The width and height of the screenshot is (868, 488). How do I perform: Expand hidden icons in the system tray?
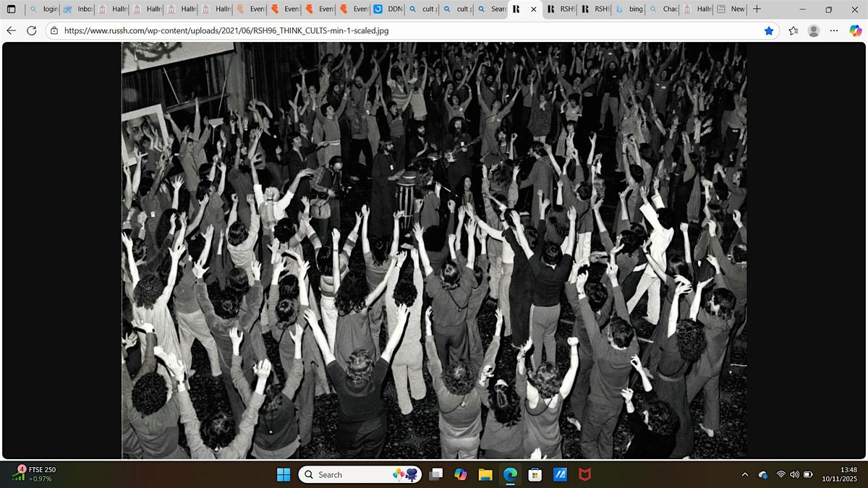coord(744,475)
